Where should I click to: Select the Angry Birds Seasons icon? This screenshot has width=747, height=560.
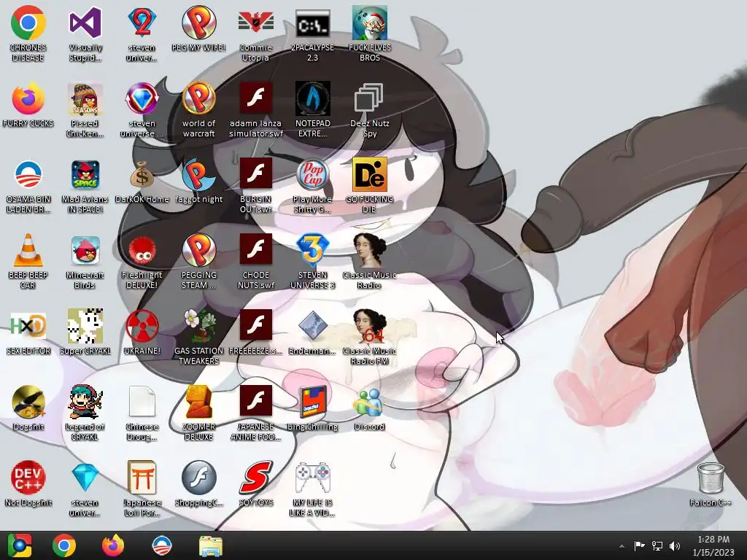click(x=85, y=98)
